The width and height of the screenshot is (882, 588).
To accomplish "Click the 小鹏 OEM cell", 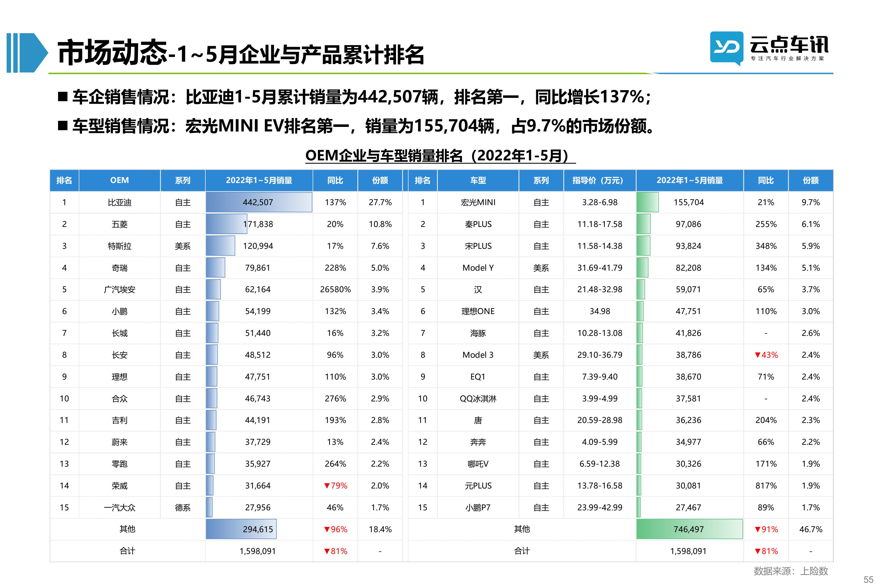I will (x=120, y=311).
